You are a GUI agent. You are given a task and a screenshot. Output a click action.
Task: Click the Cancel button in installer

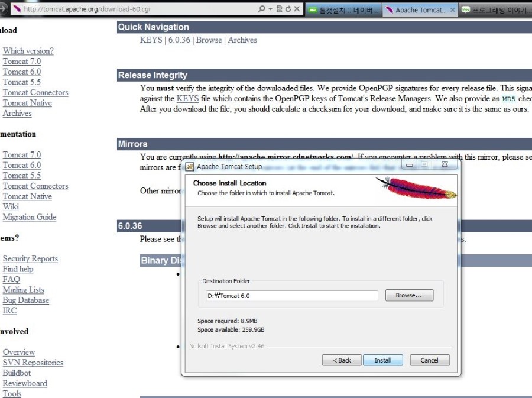tap(430, 360)
